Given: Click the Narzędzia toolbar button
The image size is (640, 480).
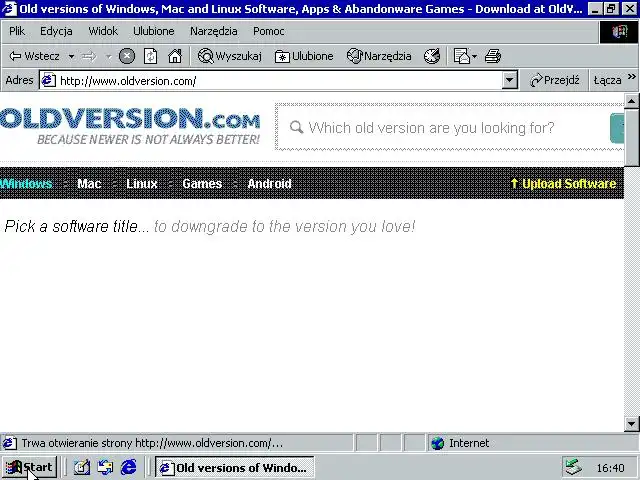Looking at the screenshot, I should [379, 56].
